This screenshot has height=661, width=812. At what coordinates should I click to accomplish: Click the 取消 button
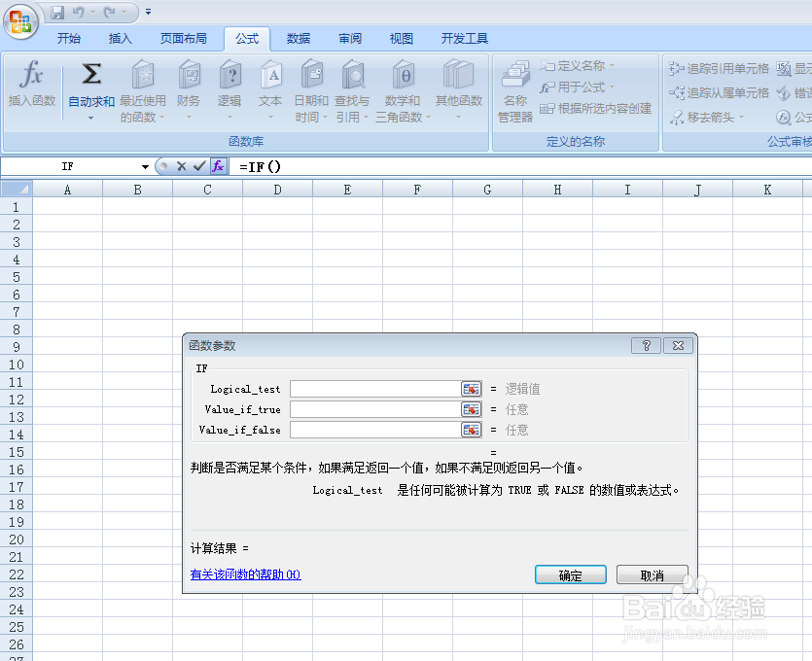[652, 575]
